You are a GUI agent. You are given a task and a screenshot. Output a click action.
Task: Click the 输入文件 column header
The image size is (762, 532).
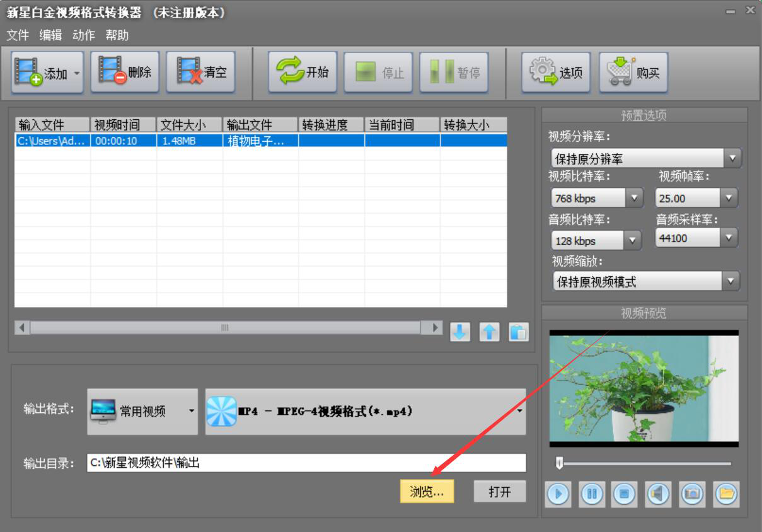point(52,124)
